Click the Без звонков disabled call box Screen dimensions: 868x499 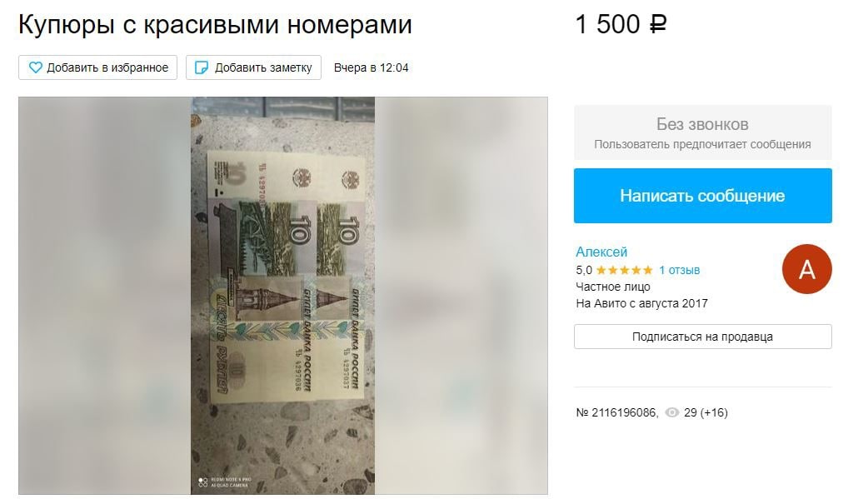pyautogui.click(x=702, y=133)
